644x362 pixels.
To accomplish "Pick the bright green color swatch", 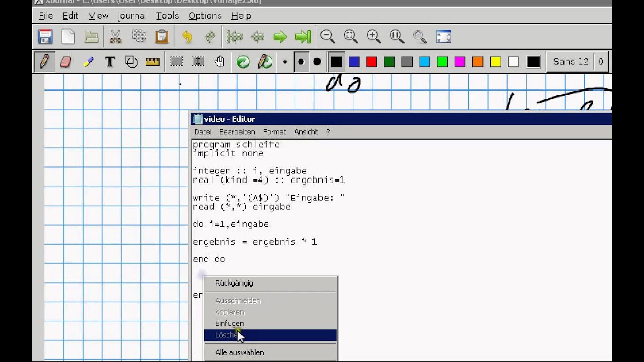I will pos(442,62).
